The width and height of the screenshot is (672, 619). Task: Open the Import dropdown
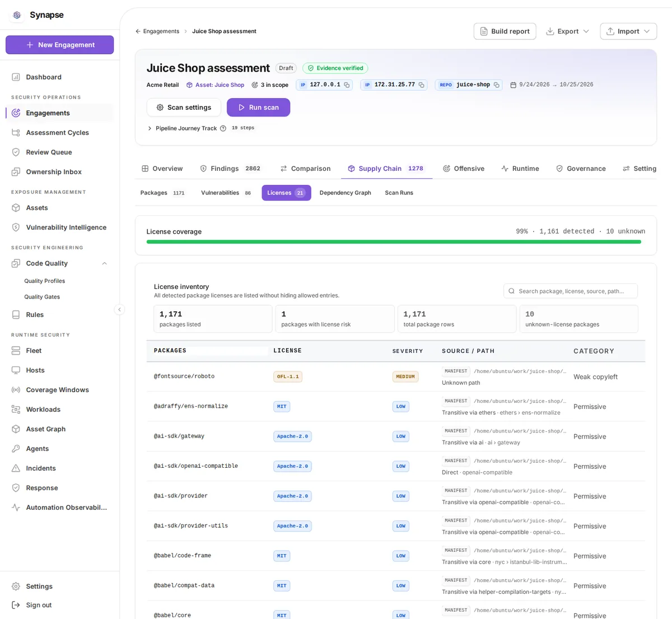[x=628, y=31]
